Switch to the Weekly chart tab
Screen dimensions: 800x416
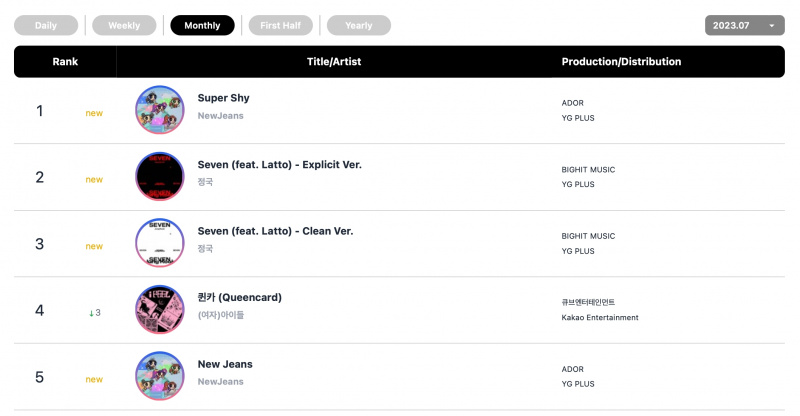[124, 26]
